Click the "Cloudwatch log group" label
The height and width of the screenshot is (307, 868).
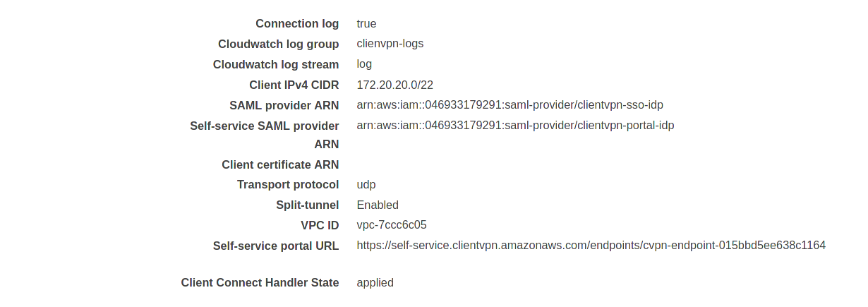[278, 44]
